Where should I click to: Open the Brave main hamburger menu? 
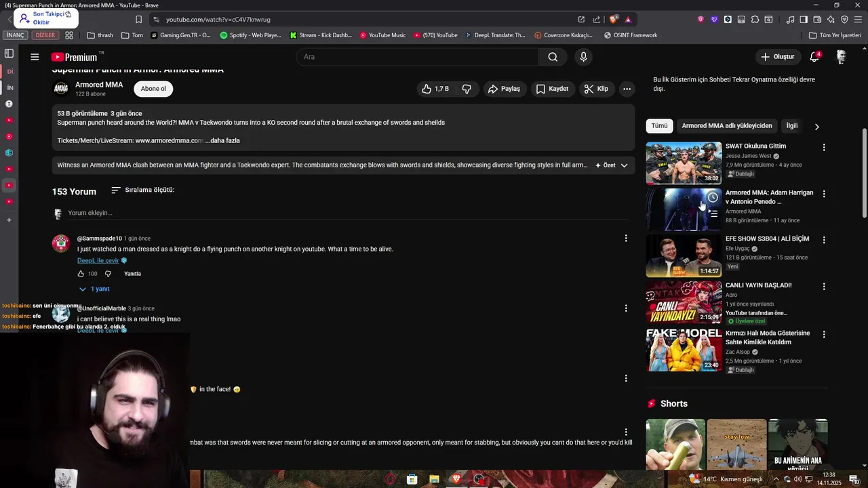click(858, 20)
